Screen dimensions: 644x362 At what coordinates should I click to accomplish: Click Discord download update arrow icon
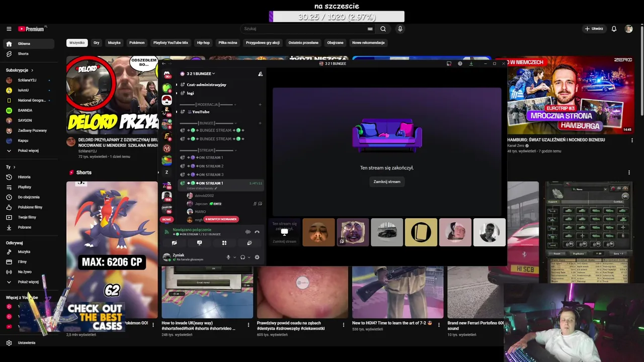coord(471,63)
